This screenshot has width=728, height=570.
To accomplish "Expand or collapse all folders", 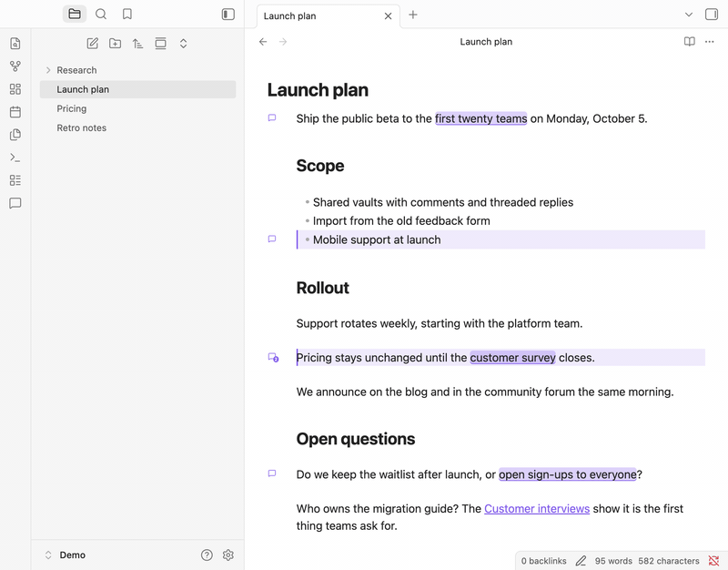I will click(x=184, y=44).
